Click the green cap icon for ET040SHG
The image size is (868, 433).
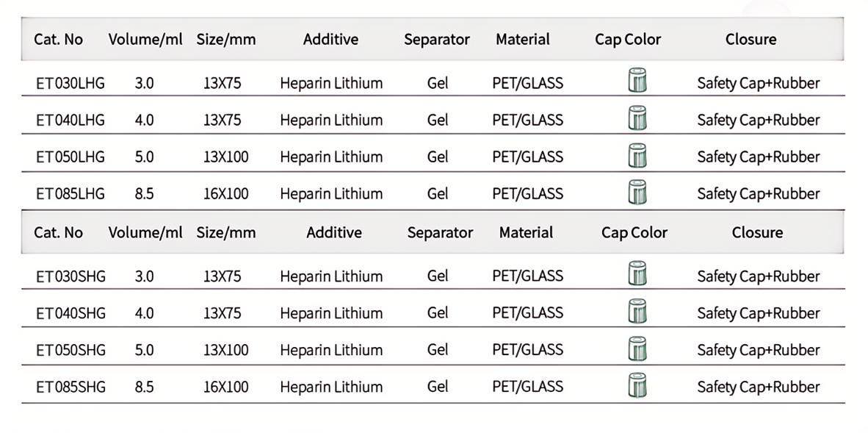pos(637,311)
